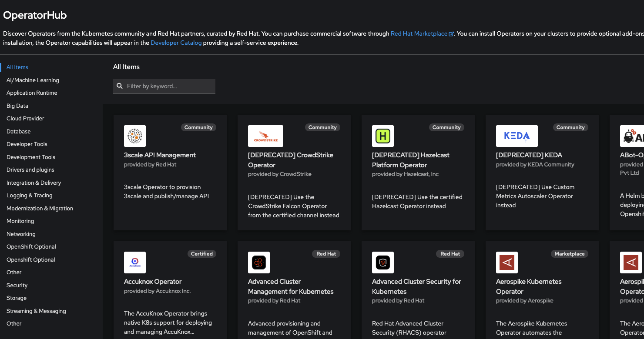This screenshot has width=644, height=339.
Task: Click "provided by CrowdStrike" text
Action: click(x=280, y=174)
